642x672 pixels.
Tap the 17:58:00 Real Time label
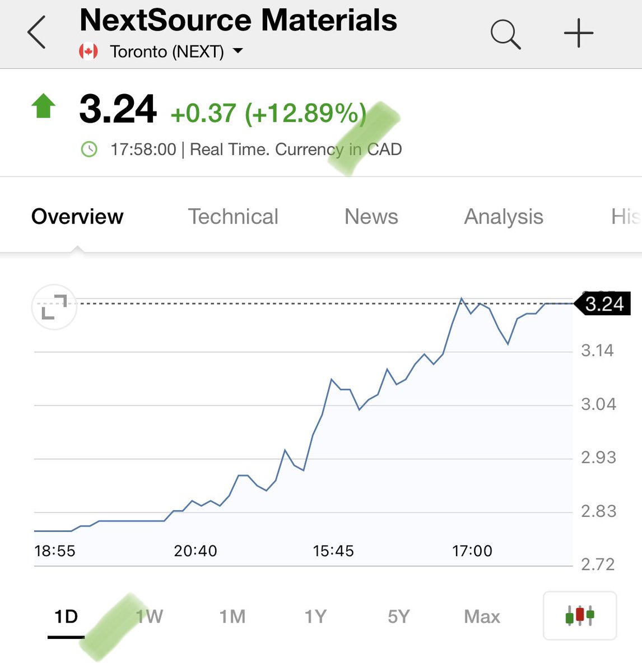pyautogui.click(x=256, y=150)
